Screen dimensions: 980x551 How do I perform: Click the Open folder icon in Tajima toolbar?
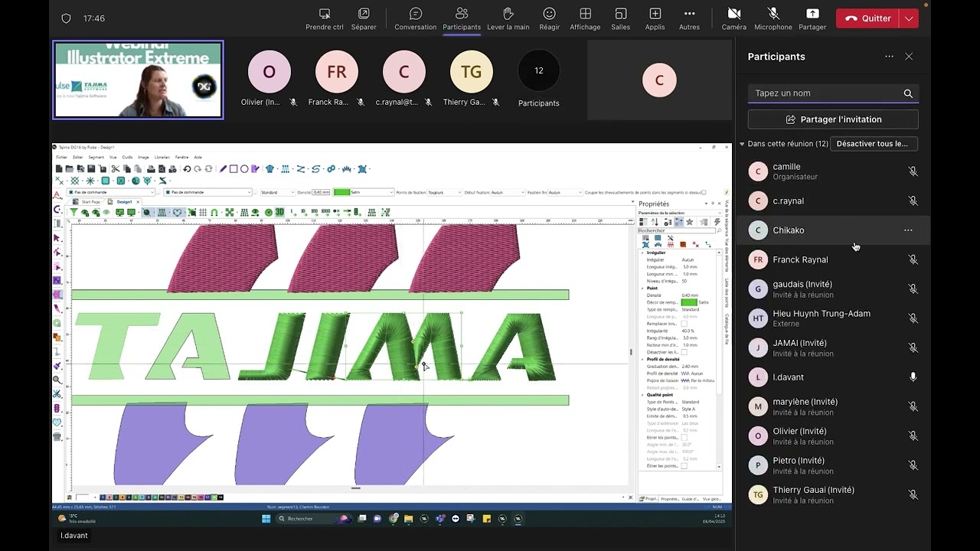click(70, 168)
